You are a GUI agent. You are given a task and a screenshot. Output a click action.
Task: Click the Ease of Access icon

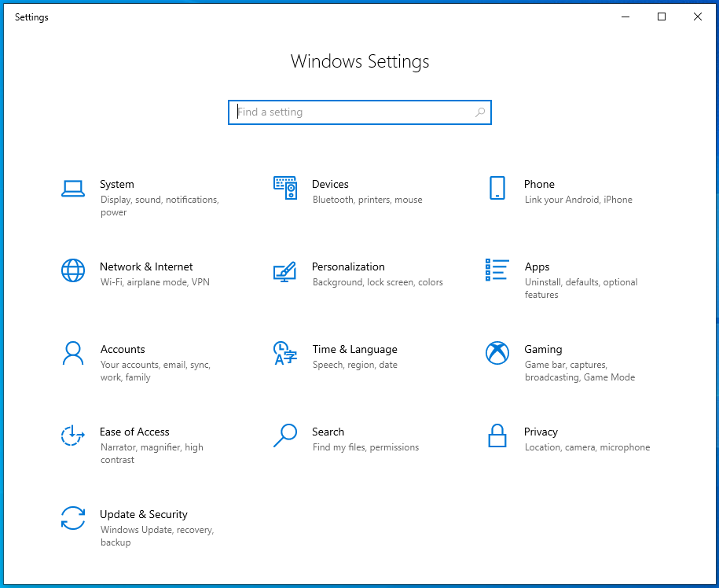[x=73, y=435]
